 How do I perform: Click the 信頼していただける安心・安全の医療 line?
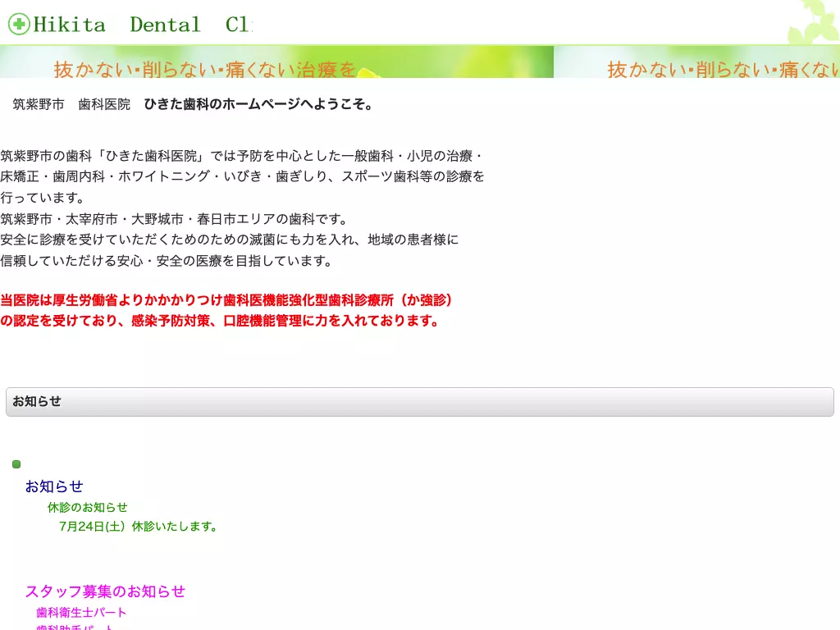tap(167, 261)
